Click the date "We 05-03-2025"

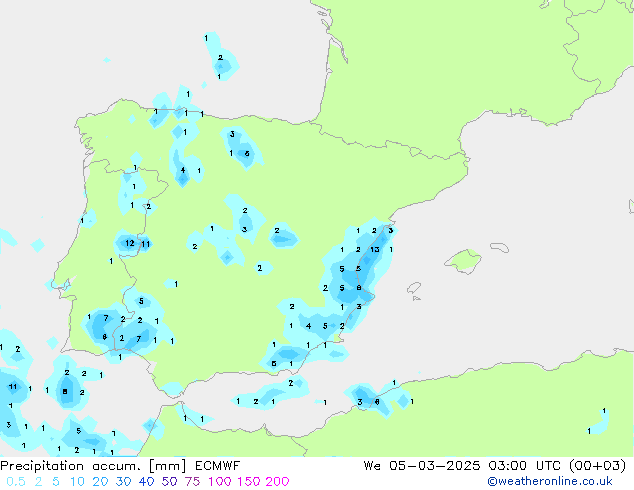422,466
